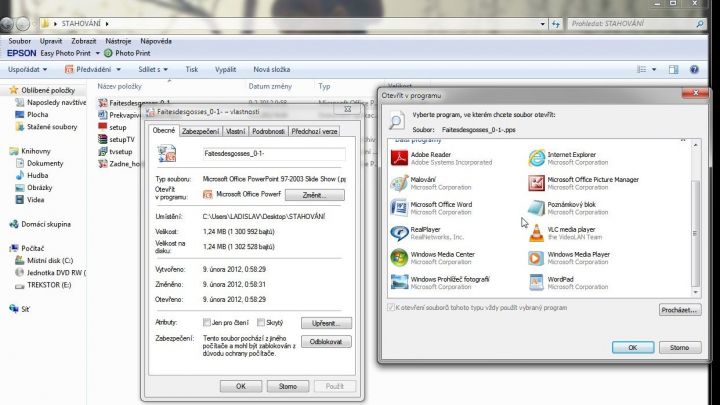Open the address bar history dropdown
The width and height of the screenshot is (720, 405).
(542, 24)
